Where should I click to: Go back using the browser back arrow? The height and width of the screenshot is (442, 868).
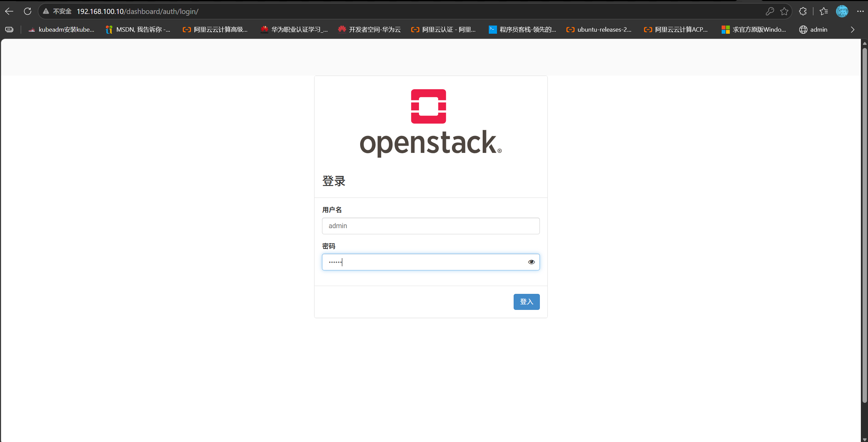tap(9, 11)
